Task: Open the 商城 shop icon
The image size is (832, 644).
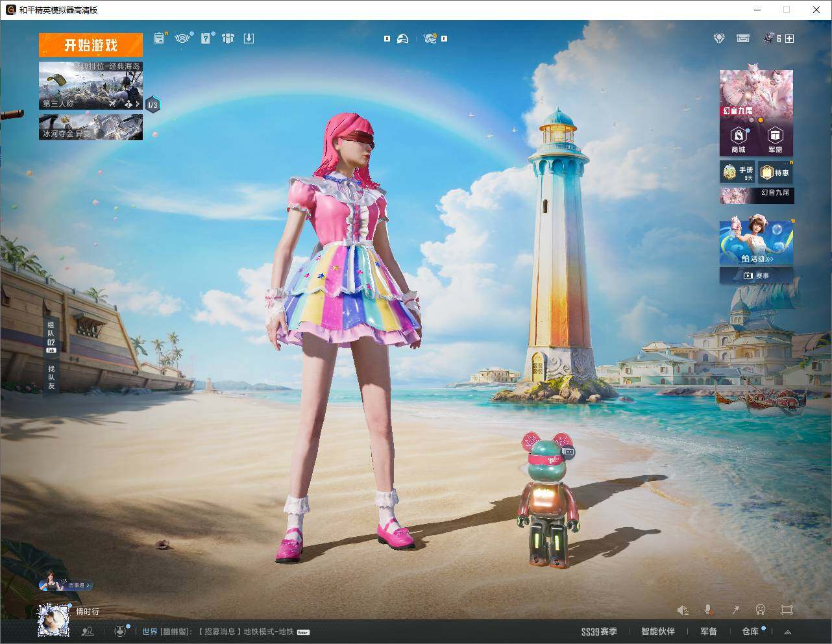Action: coord(739,140)
